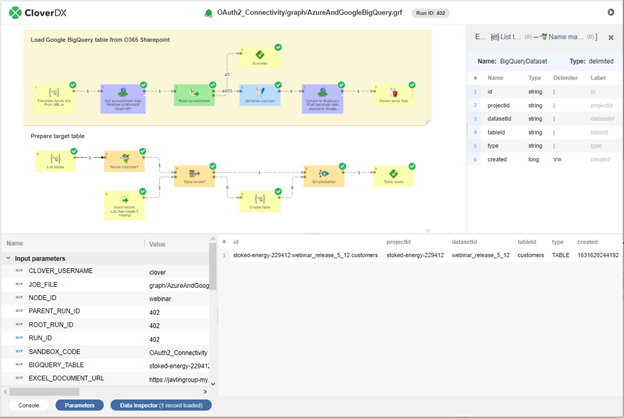Switch to the Parameters tab
The image size is (624, 418).
click(79, 405)
